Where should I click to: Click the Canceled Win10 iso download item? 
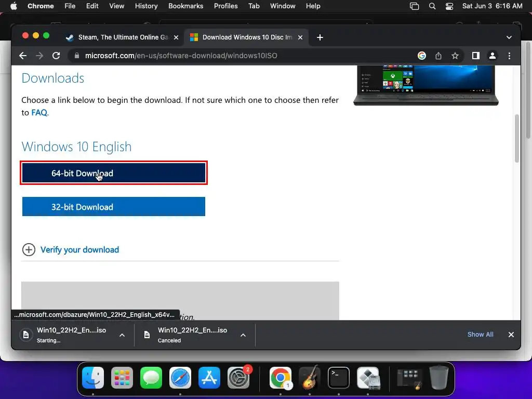pos(192,335)
